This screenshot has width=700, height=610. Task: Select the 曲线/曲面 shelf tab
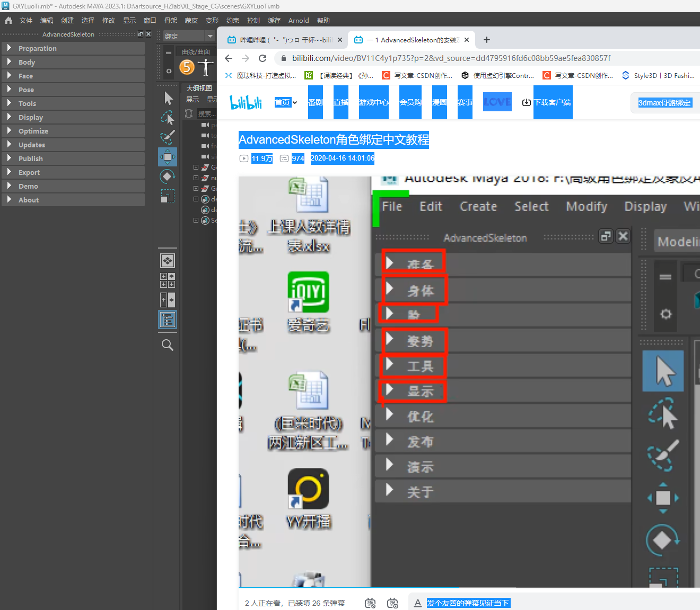[x=196, y=51]
